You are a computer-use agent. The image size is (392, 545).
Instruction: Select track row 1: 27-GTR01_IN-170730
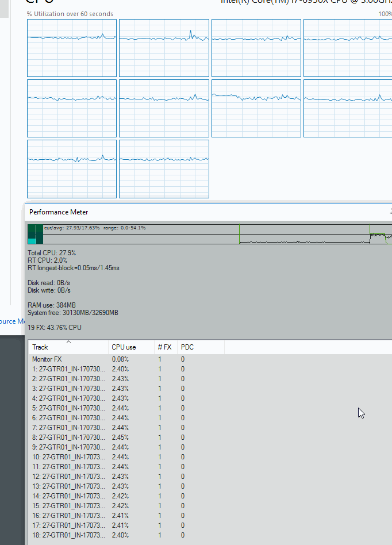[210, 369]
